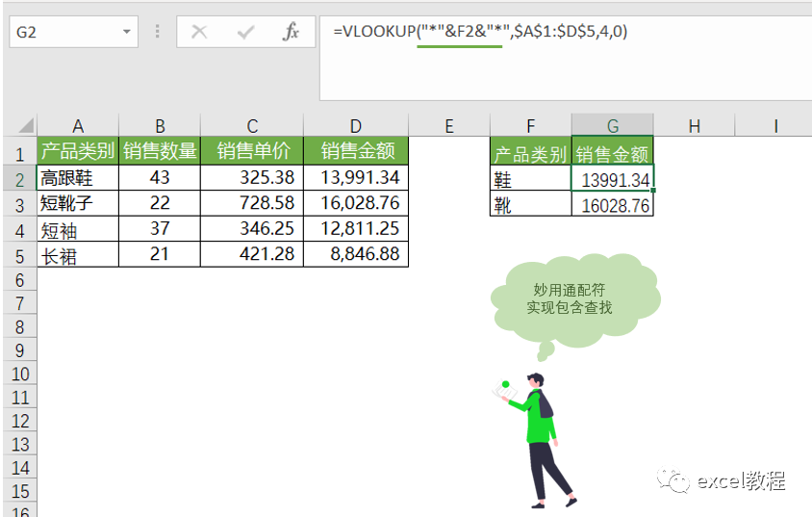Select row 7 header
The width and height of the screenshot is (812, 517).
(x=19, y=303)
